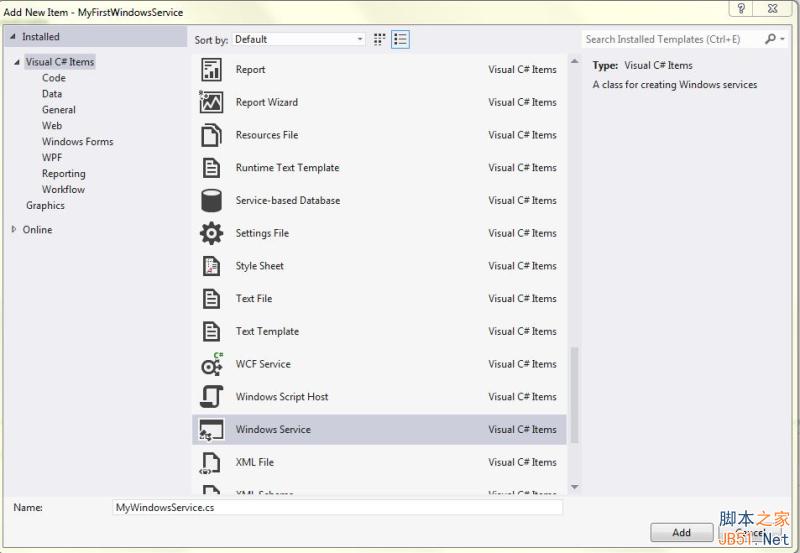Select the WPF category
Viewport: 800px width, 553px height.
[x=52, y=158]
